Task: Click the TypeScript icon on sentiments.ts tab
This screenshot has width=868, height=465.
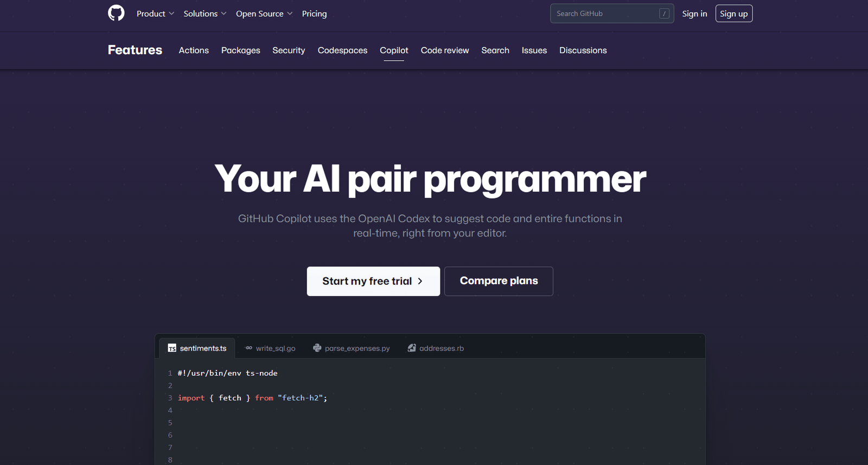Action: 172,348
